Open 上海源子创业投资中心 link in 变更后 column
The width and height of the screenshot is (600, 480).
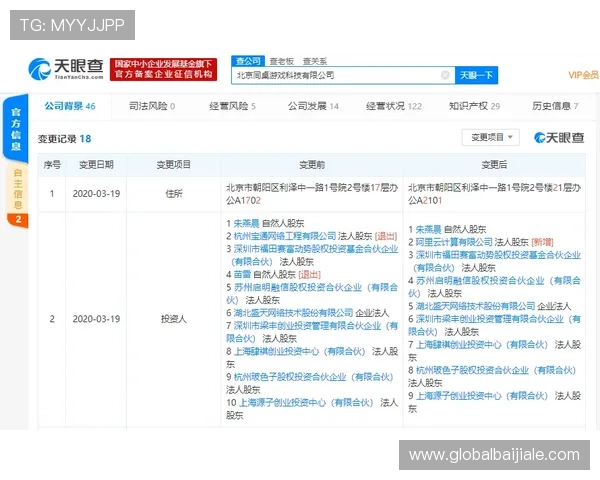click(x=481, y=396)
